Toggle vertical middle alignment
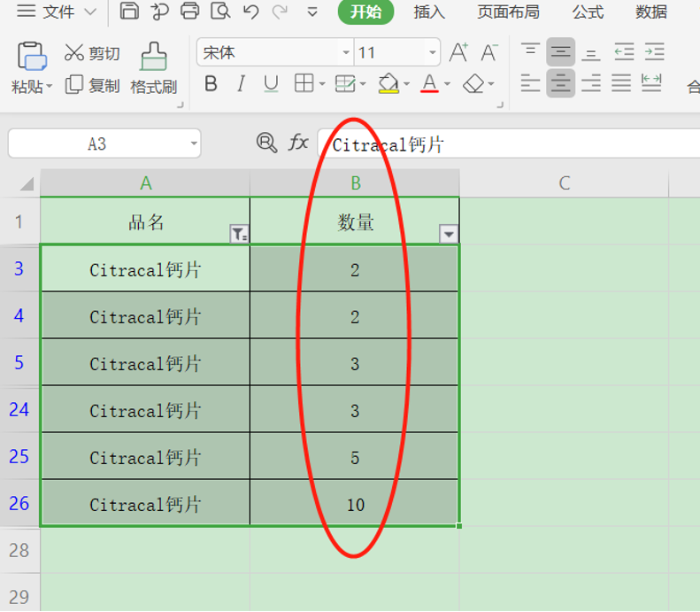Screen dimensions: 700x612 click(561, 52)
